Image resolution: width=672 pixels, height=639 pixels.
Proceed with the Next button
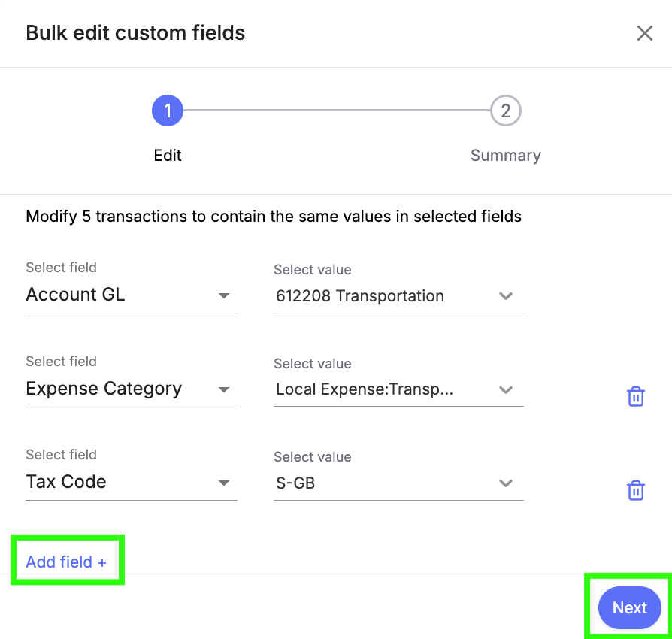coord(630,607)
